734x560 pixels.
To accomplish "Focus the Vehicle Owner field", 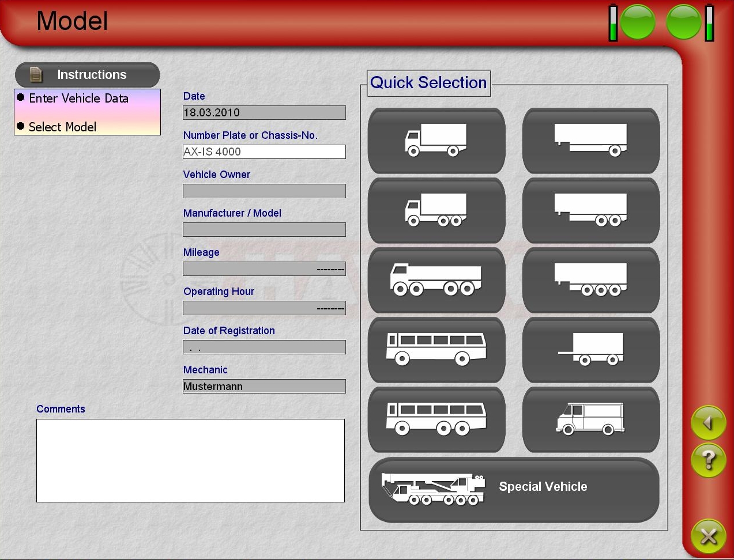I will 264,191.
